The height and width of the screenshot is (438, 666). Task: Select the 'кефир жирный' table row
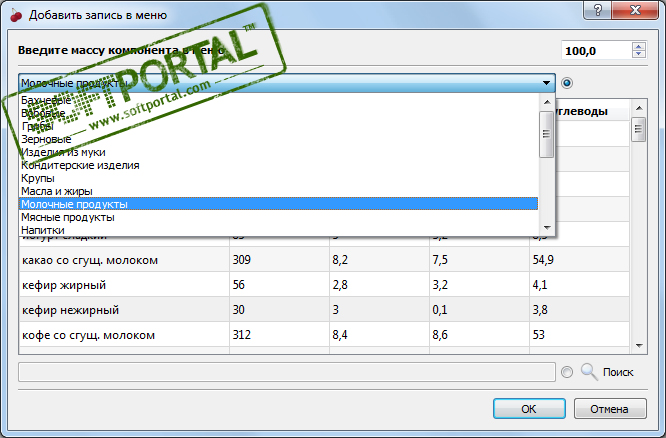120,285
